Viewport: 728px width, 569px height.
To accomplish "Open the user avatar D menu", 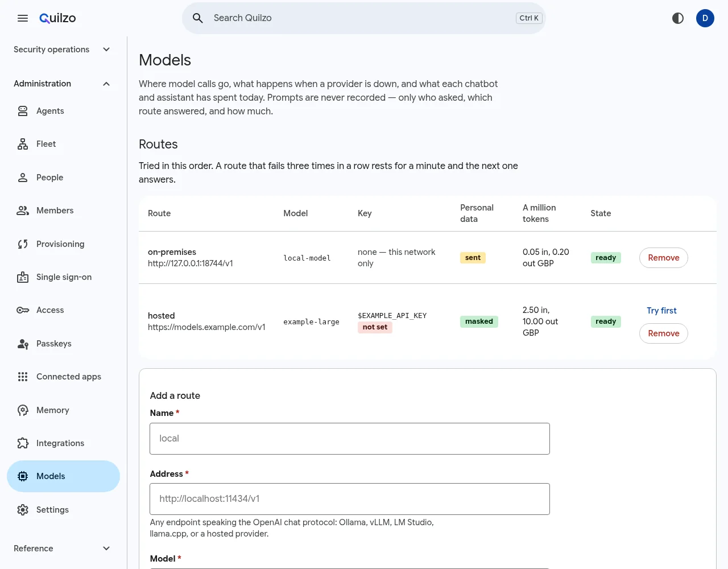I will click(x=705, y=18).
